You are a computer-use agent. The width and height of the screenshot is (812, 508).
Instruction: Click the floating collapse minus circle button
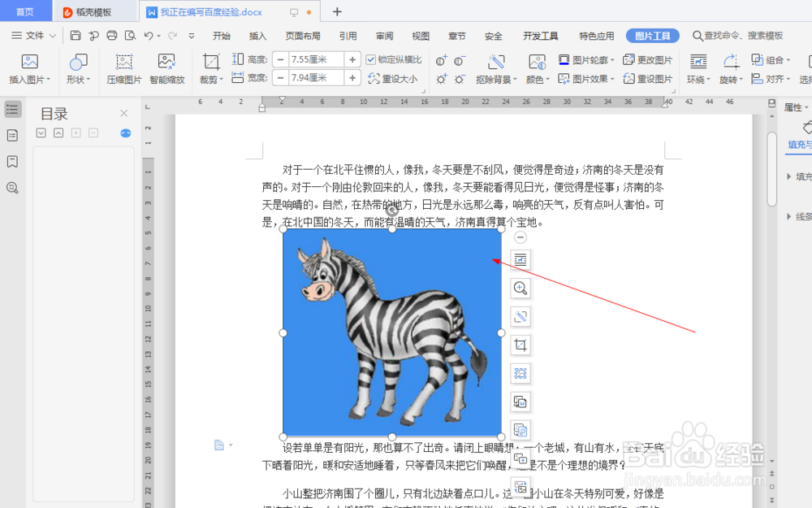(520, 237)
